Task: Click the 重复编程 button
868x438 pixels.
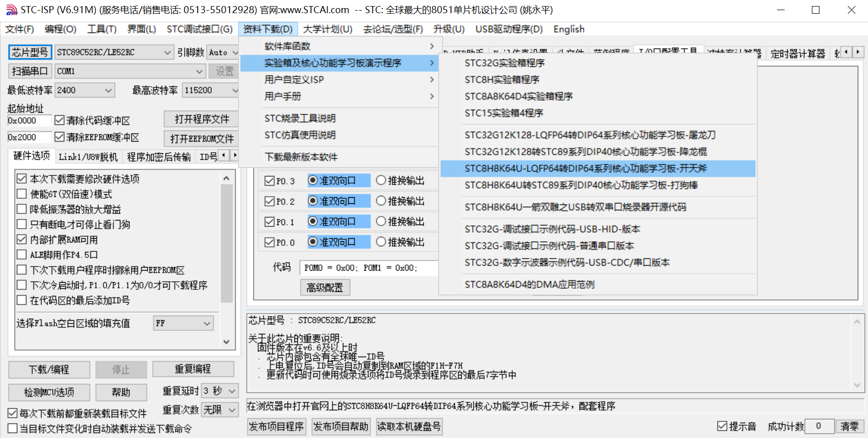Action: coord(193,369)
